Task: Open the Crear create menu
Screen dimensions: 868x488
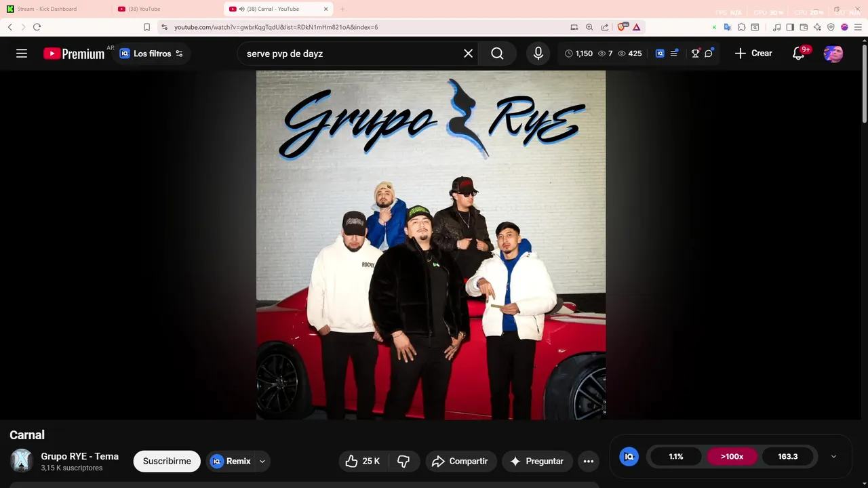Action: [753, 54]
